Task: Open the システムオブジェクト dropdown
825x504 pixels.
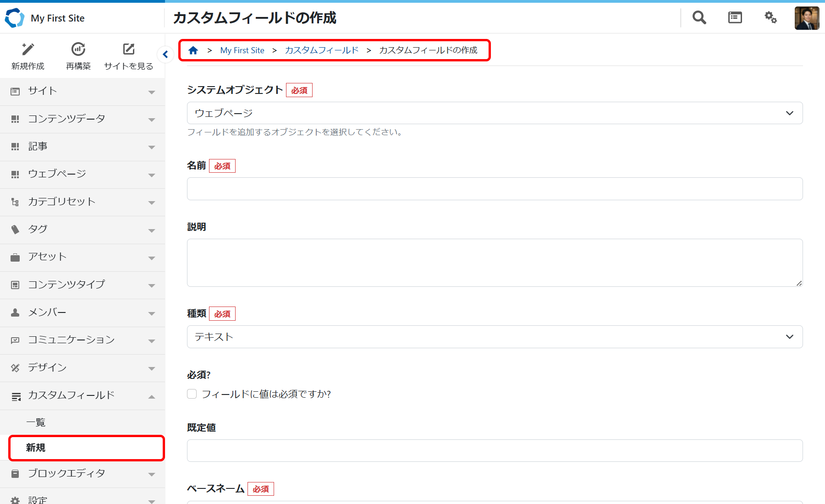Action: (x=495, y=113)
